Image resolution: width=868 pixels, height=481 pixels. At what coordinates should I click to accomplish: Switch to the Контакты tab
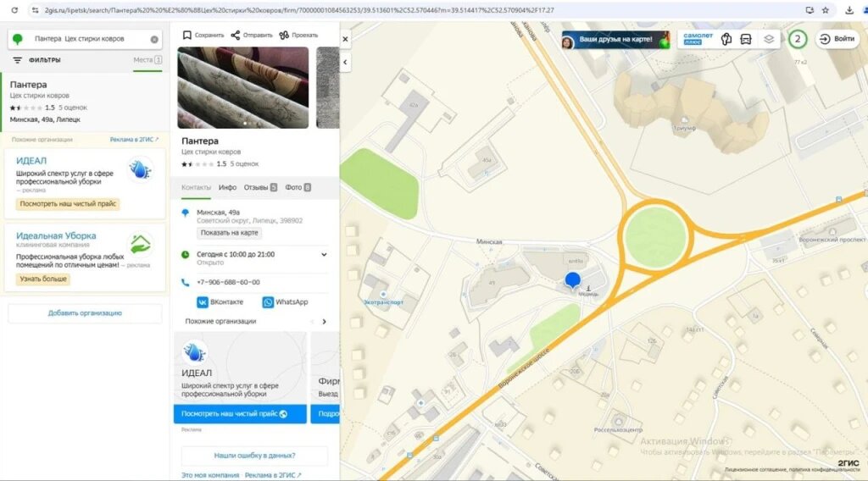(196, 187)
